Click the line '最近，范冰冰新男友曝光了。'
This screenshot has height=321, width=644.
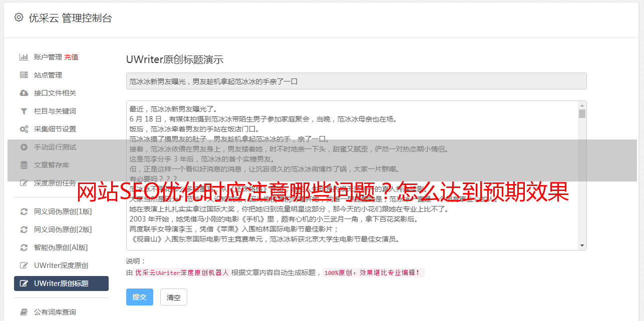(x=175, y=109)
